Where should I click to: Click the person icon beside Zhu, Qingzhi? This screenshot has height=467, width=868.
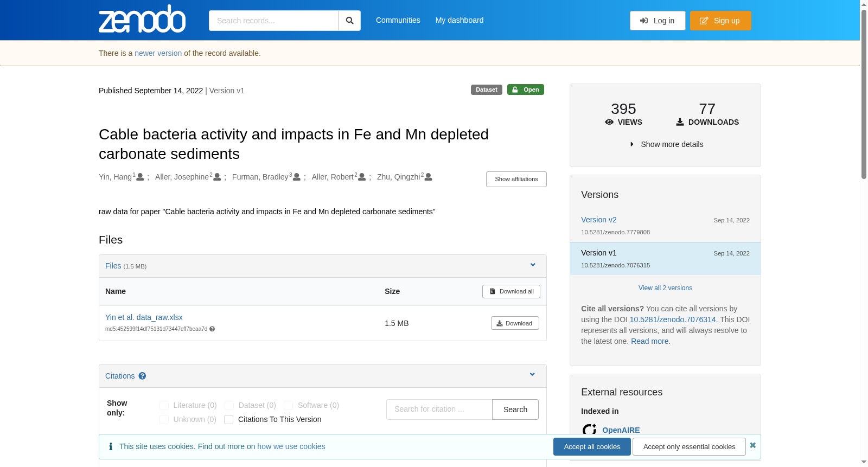point(429,177)
